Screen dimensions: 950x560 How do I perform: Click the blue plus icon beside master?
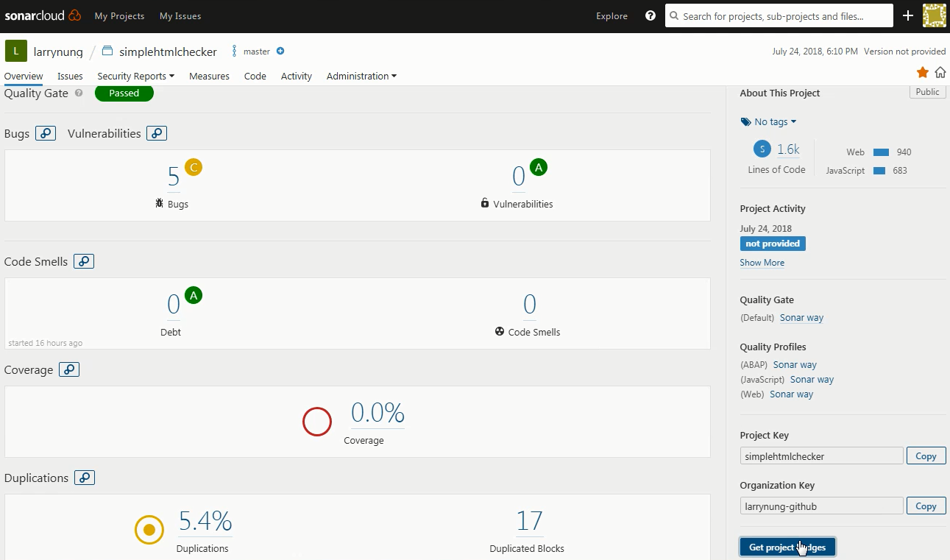(280, 52)
